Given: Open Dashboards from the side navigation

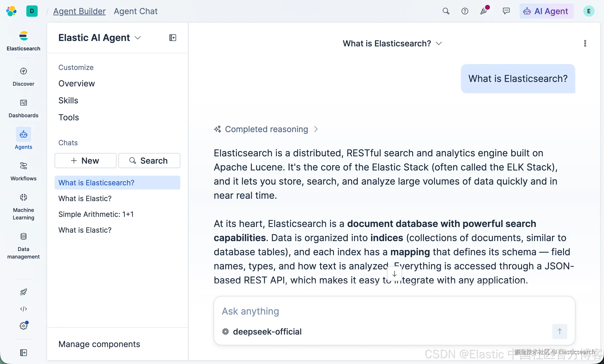Looking at the screenshot, I should [x=24, y=109].
